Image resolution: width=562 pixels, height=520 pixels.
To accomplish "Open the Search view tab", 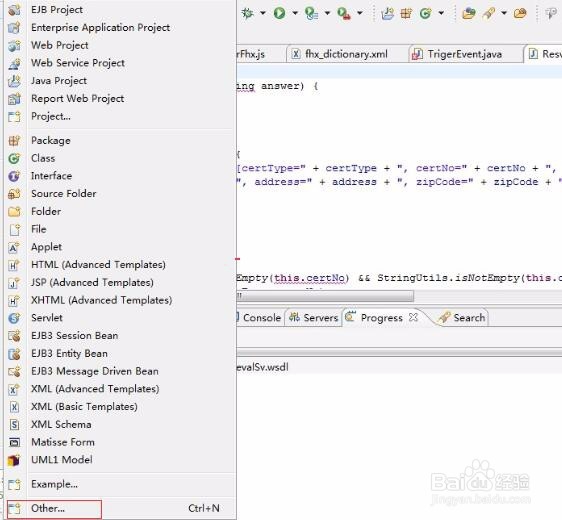I will coord(462,318).
